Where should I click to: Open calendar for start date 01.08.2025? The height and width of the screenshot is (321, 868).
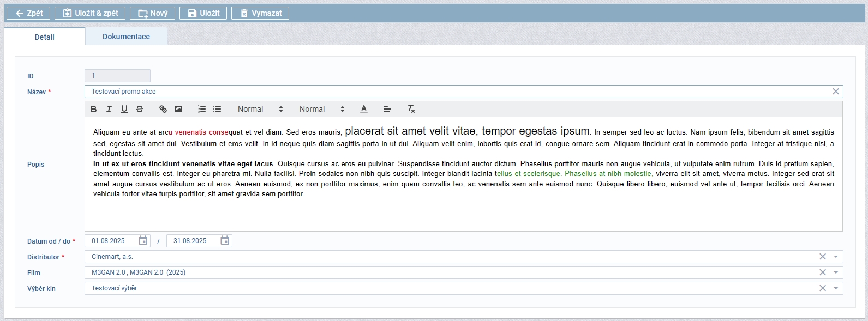143,240
